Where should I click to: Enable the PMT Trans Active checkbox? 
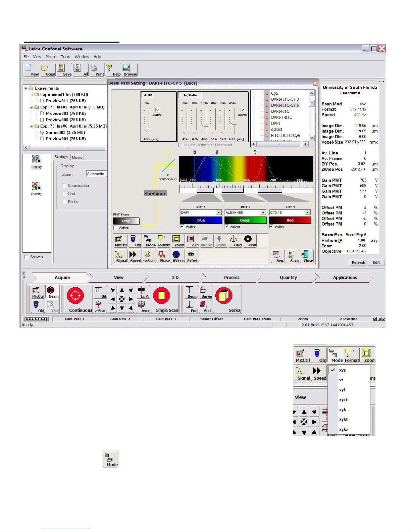[116, 228]
